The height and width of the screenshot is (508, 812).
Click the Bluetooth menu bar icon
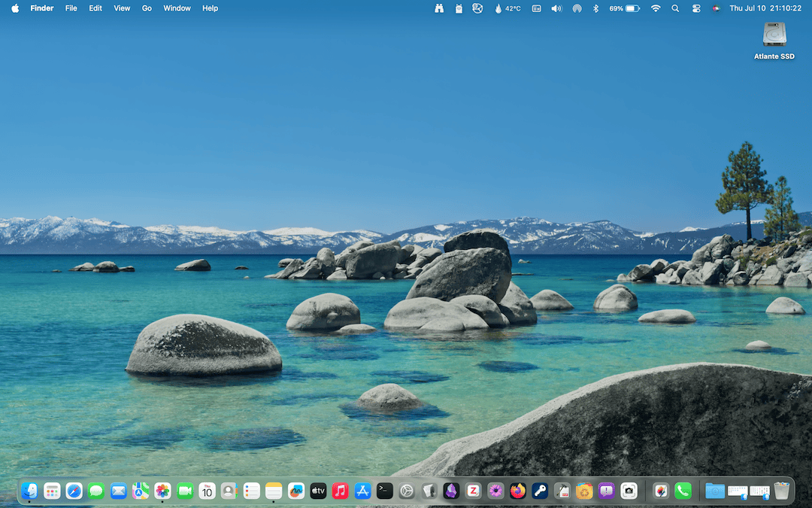(x=595, y=8)
